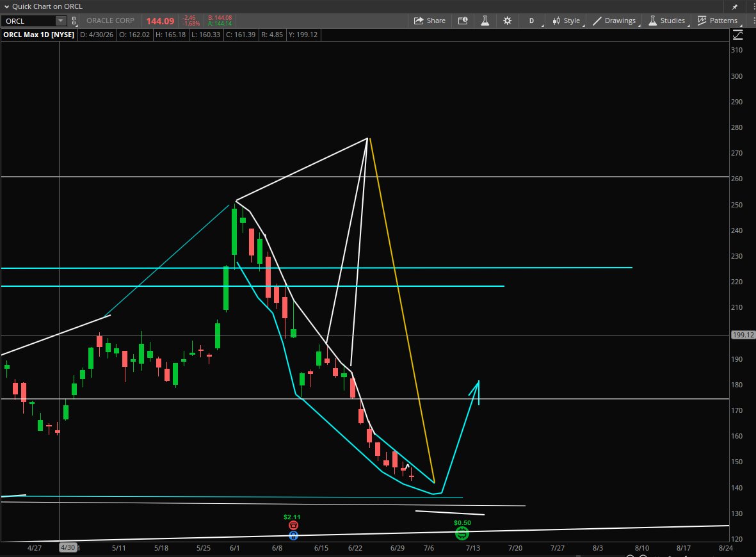Click the $0.50 dividend amount label
Image resolution: width=756 pixels, height=557 pixels.
point(462,523)
